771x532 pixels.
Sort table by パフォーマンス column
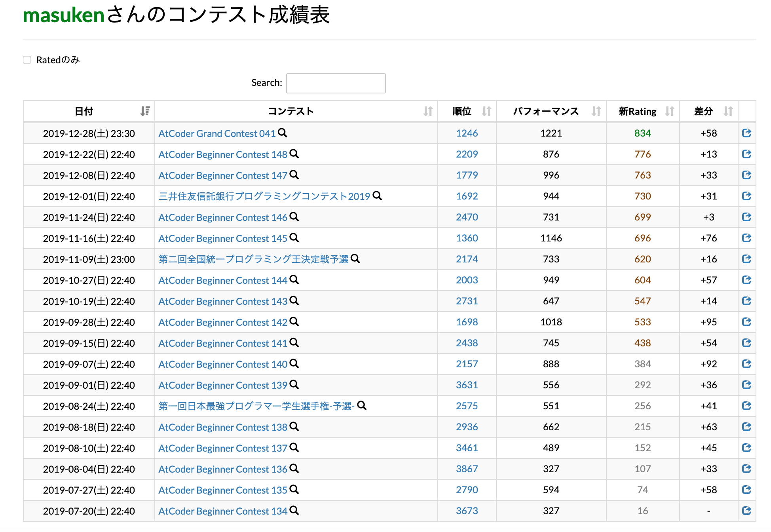(551, 111)
